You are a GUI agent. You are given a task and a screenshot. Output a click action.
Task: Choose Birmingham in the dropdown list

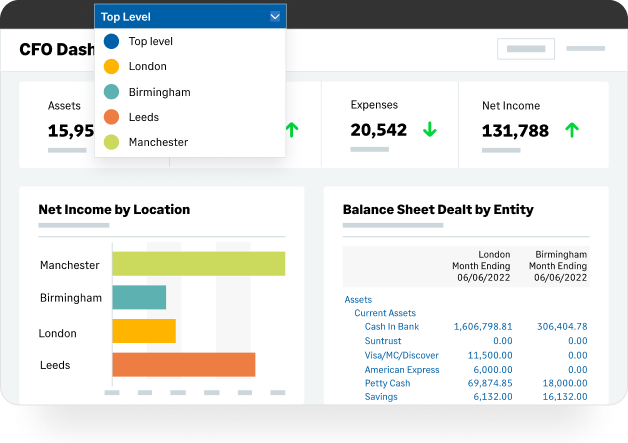[x=159, y=92]
